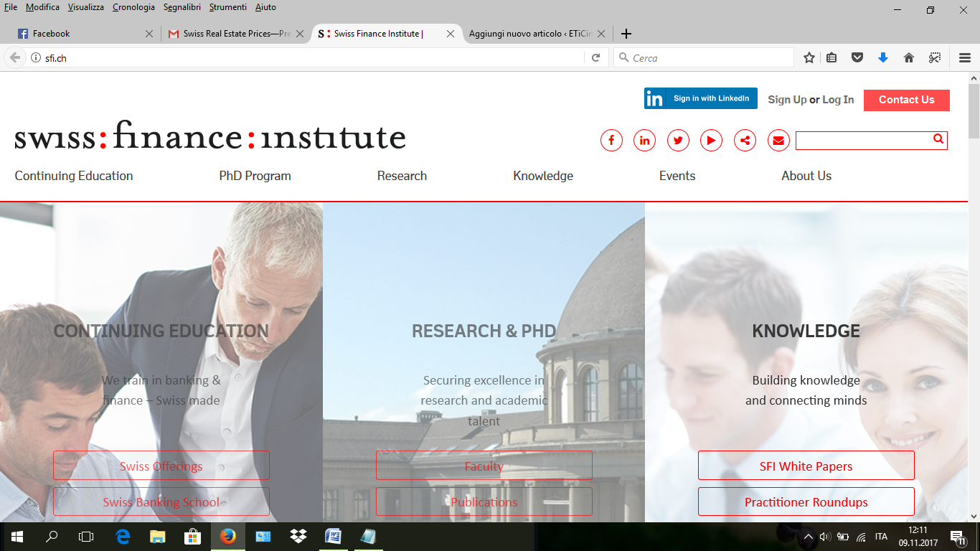Open new tab with plus button
Viewport: 980px width, 551px height.
(626, 34)
